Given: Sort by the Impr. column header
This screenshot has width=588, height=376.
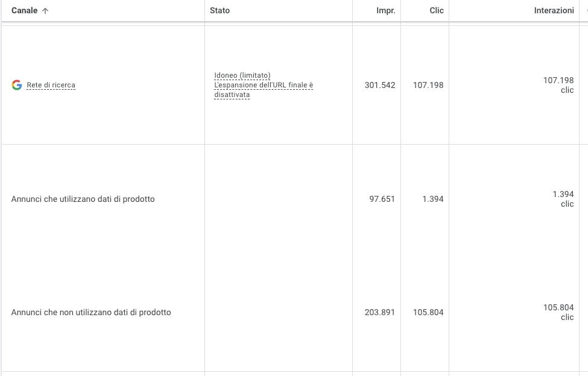Looking at the screenshot, I should 385,11.
